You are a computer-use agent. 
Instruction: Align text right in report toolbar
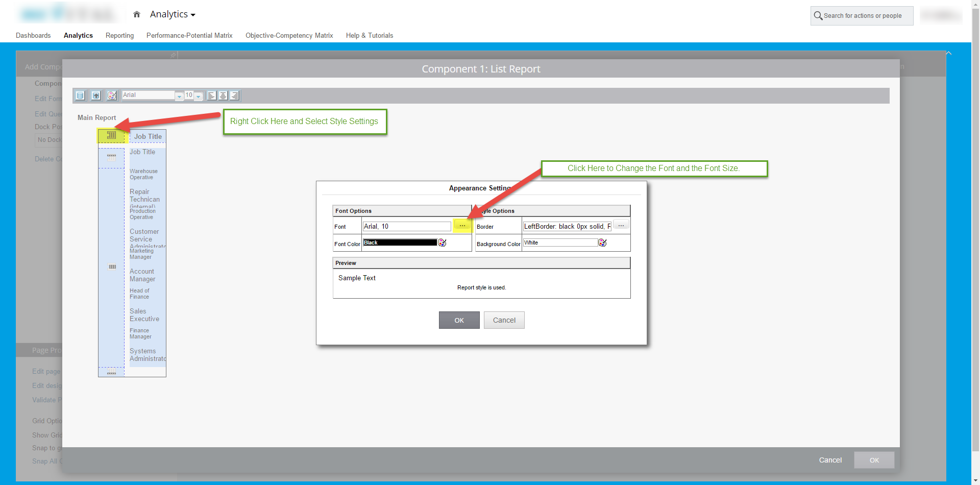pyautogui.click(x=235, y=95)
